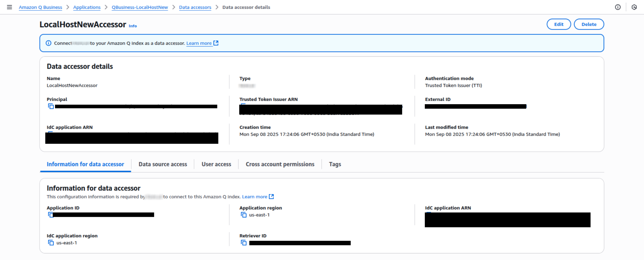Select Cross account permissions tab

pos(280,164)
